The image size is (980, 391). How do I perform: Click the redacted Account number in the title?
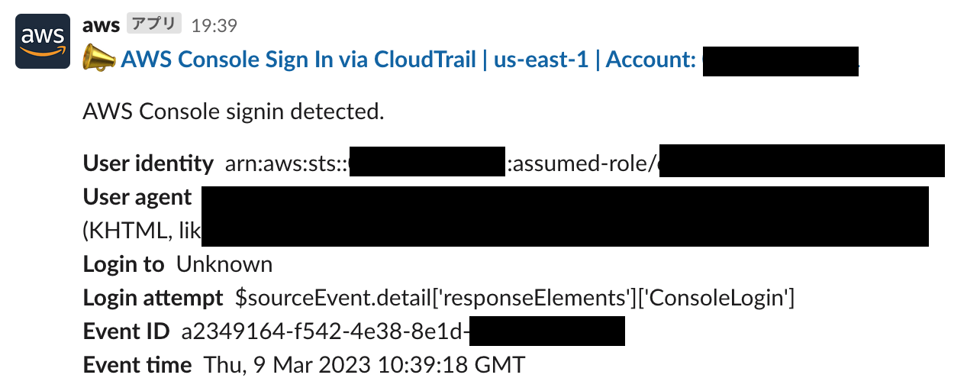point(781,61)
